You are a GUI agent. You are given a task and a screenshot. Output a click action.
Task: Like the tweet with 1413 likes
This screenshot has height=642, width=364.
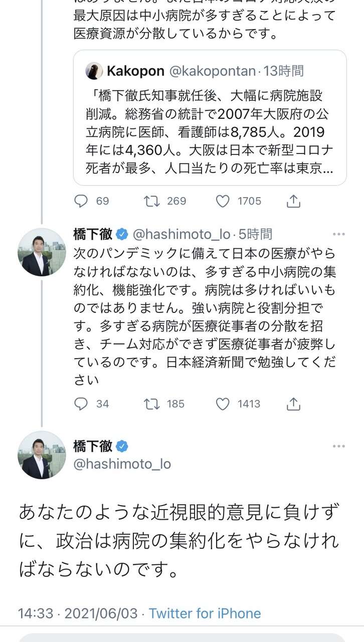pos(223,404)
